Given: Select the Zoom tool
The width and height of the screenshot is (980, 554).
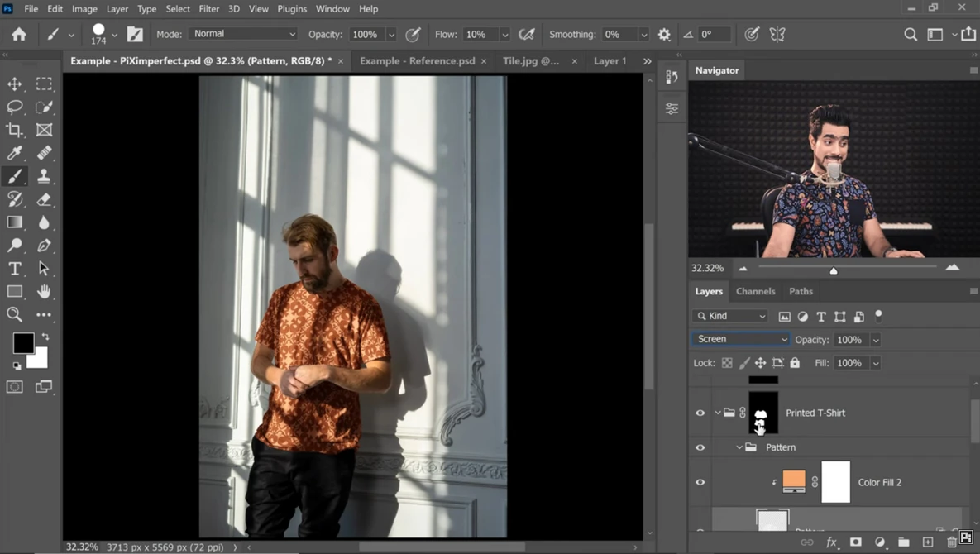Looking at the screenshot, I should (14, 314).
